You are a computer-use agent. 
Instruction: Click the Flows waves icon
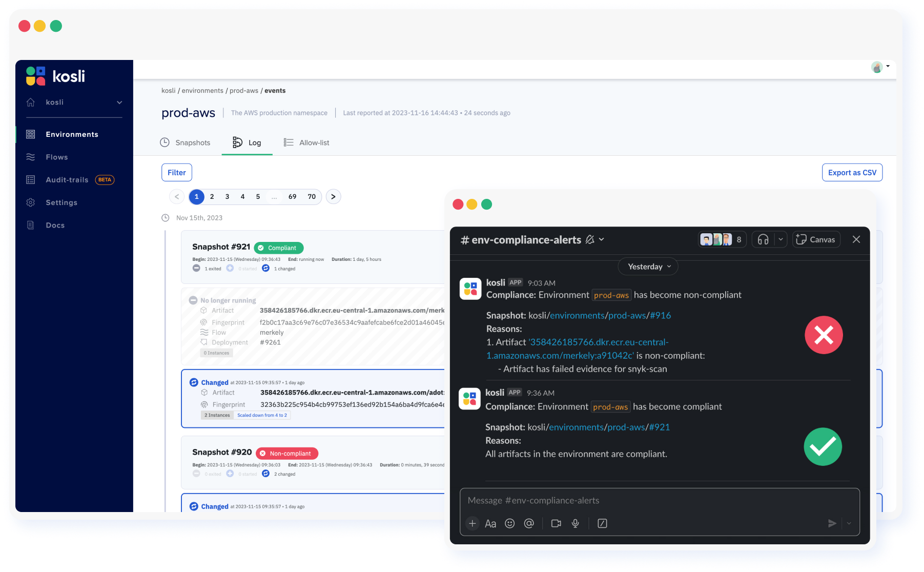click(x=31, y=157)
